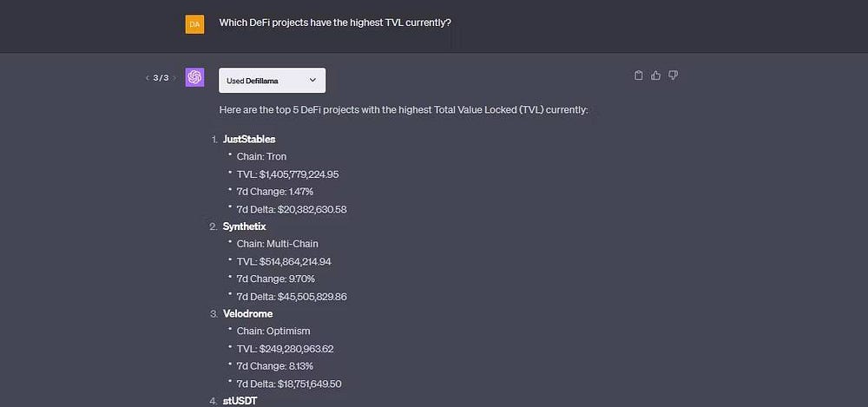Click the 'Chain: Multi-Chain' bullet
Image resolution: width=868 pixels, height=407 pixels.
(x=277, y=244)
